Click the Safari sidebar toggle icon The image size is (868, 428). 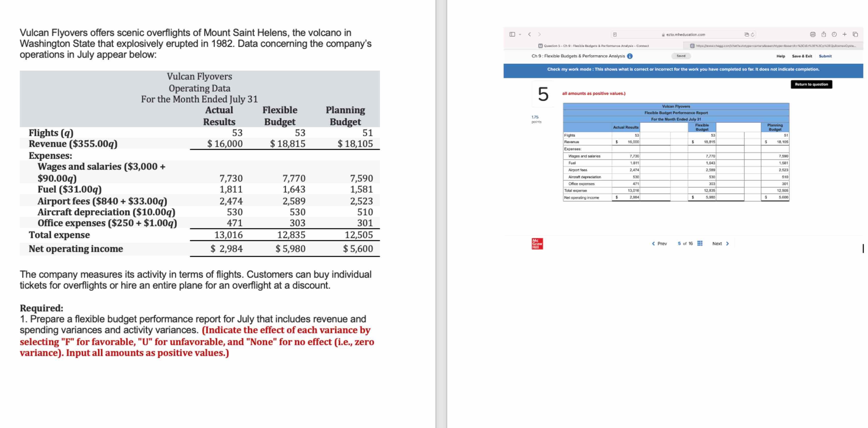coord(512,34)
